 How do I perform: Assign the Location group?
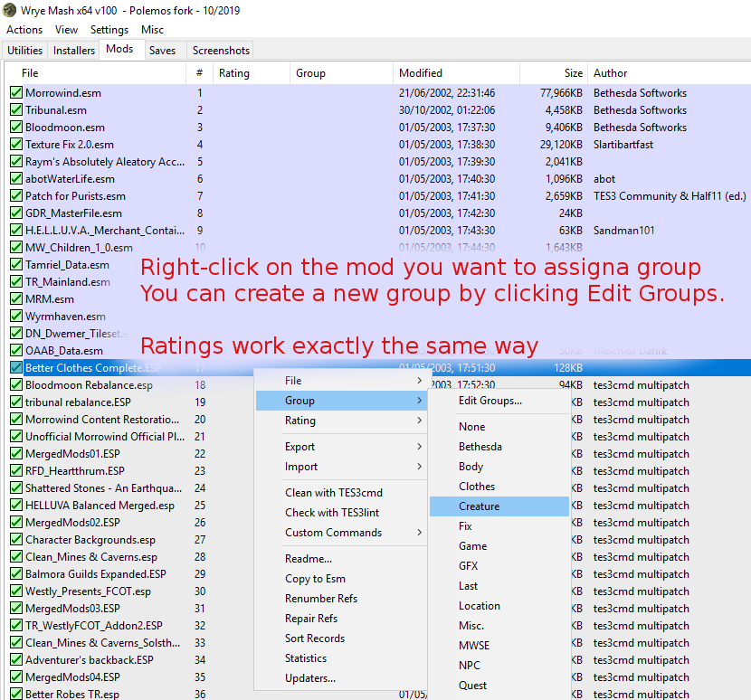pos(499,606)
